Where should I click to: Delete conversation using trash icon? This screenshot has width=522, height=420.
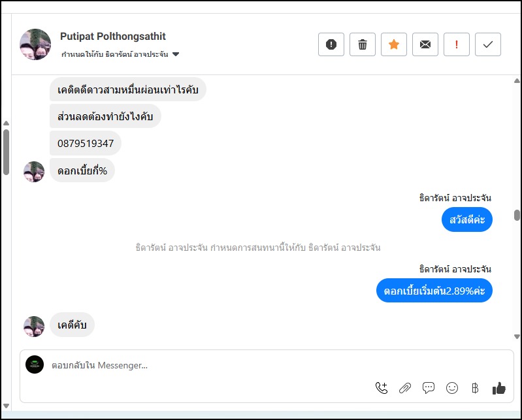coord(363,44)
